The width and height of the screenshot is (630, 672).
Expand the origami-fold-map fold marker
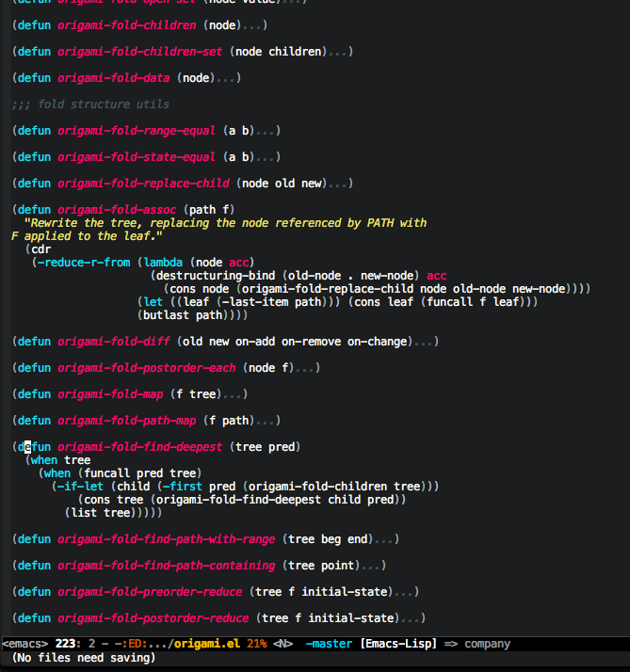[x=234, y=396]
